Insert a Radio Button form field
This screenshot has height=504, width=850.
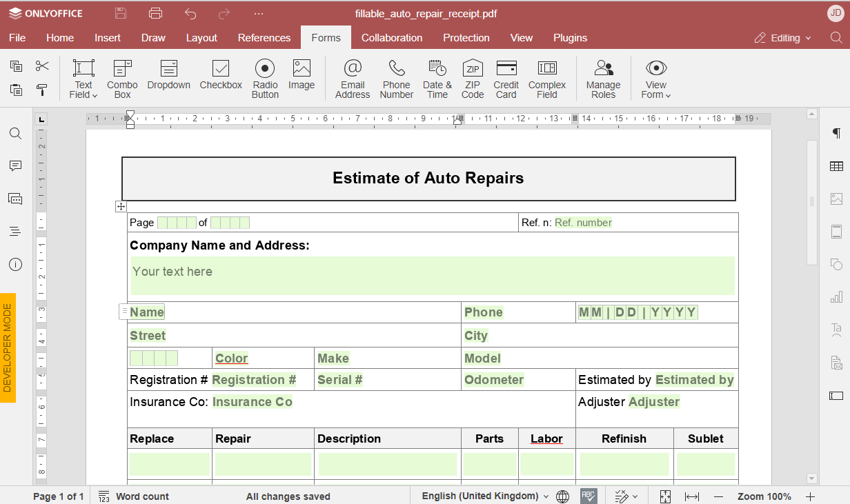pyautogui.click(x=265, y=78)
